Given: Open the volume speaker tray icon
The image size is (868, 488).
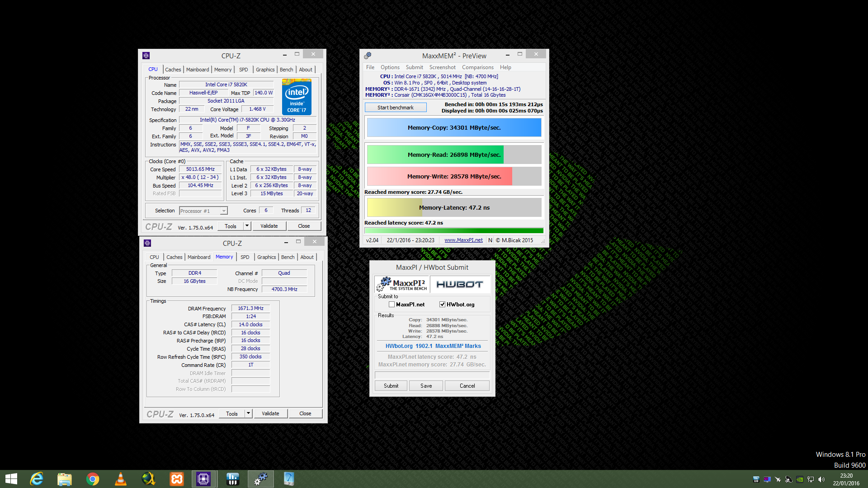Looking at the screenshot, I should [x=821, y=479].
